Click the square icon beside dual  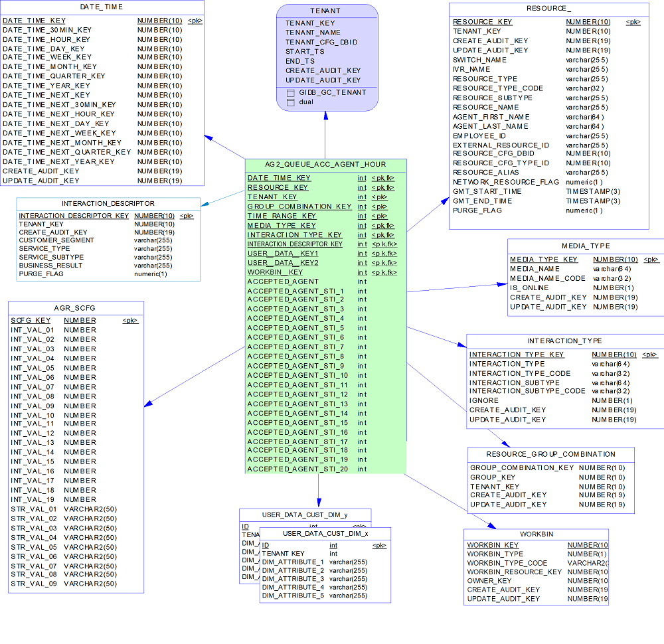tap(290, 103)
